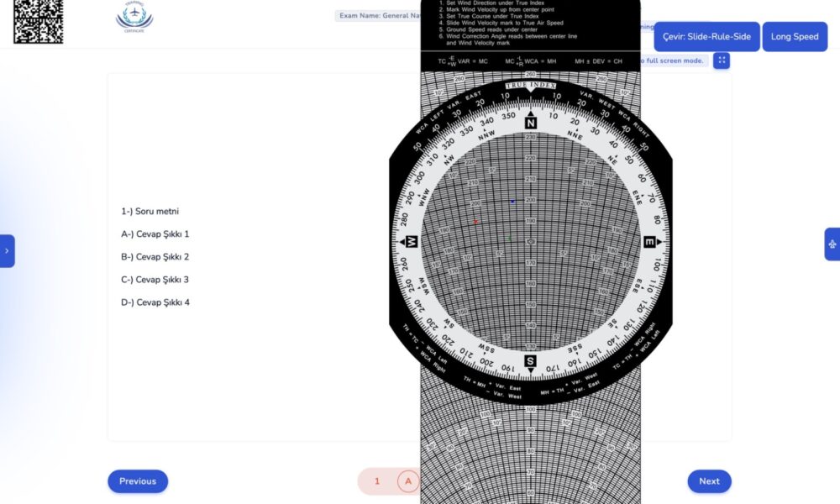Click the N marker on compass ring

[531, 123]
